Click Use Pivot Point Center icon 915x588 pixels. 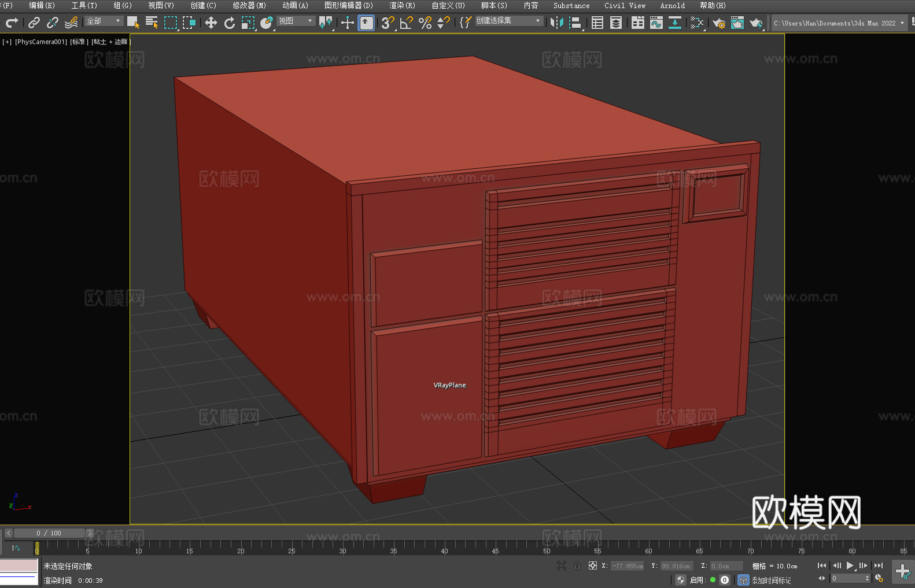(326, 23)
